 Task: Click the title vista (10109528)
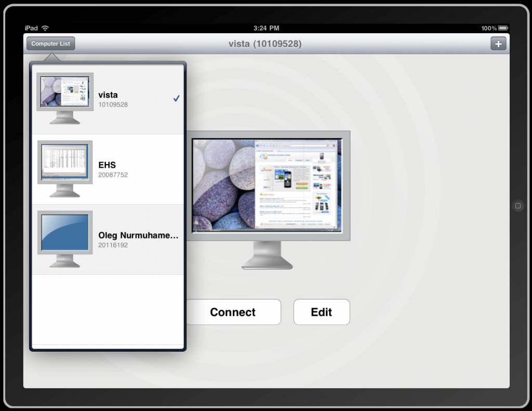click(265, 44)
